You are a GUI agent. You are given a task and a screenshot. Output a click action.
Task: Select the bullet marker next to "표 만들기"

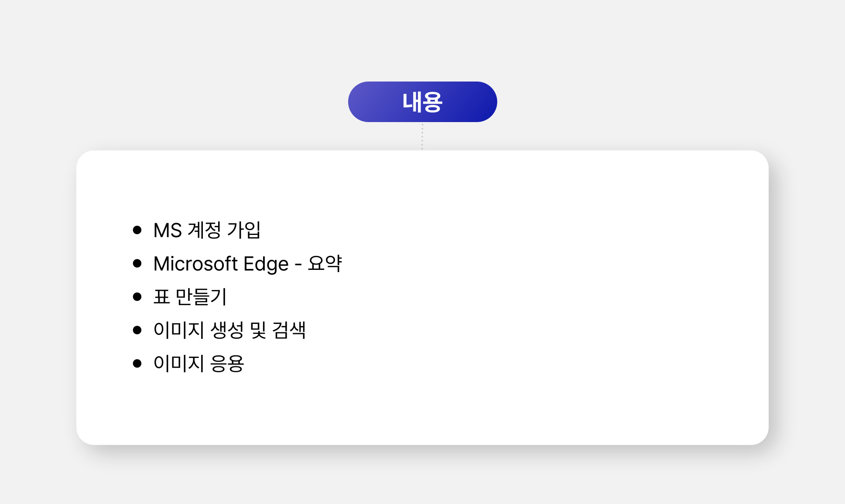[x=137, y=297]
